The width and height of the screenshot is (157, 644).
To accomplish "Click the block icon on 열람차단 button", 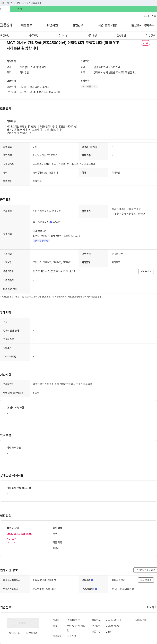I will coord(27,633).
